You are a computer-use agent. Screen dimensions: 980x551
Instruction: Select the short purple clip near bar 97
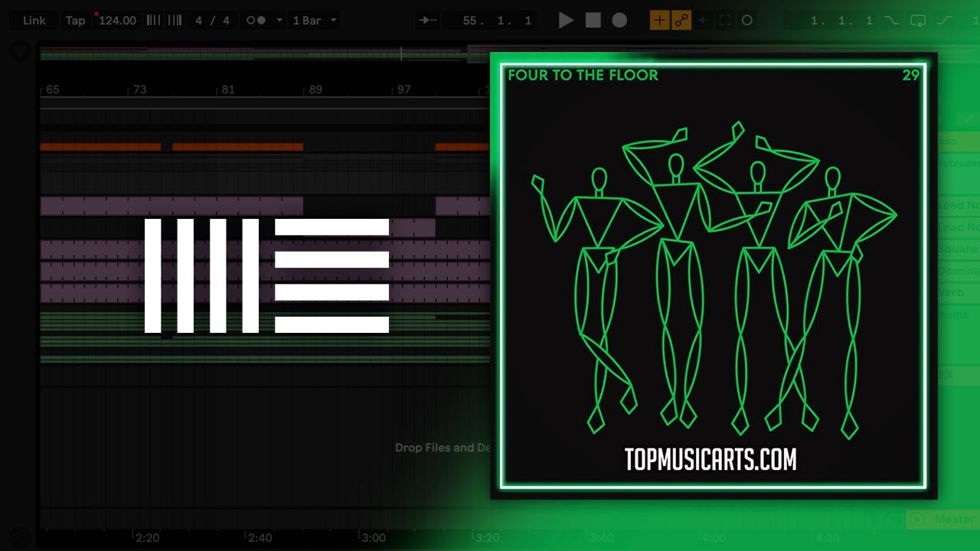(x=412, y=227)
